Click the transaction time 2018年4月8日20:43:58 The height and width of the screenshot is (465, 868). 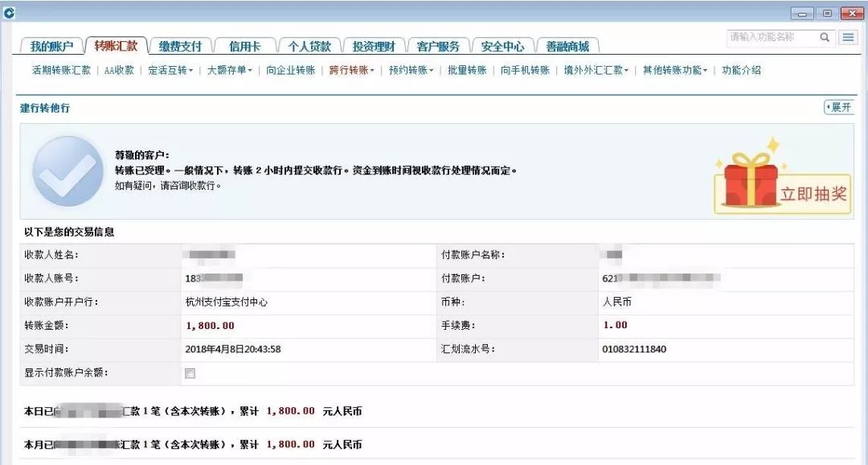pos(232,349)
